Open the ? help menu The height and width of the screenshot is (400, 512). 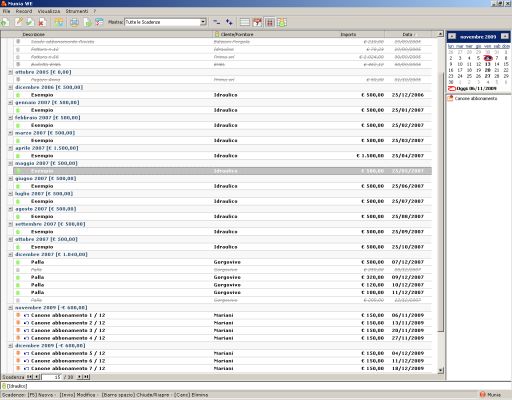[x=95, y=11]
